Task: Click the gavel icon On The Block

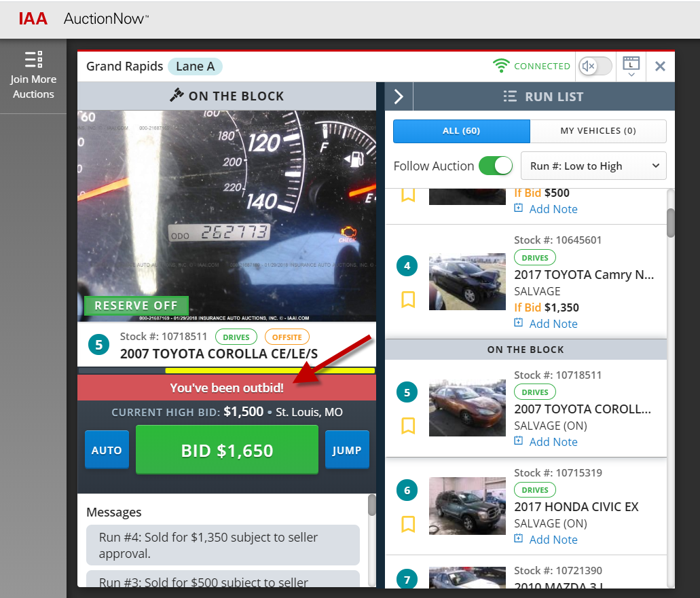Action: (x=177, y=95)
